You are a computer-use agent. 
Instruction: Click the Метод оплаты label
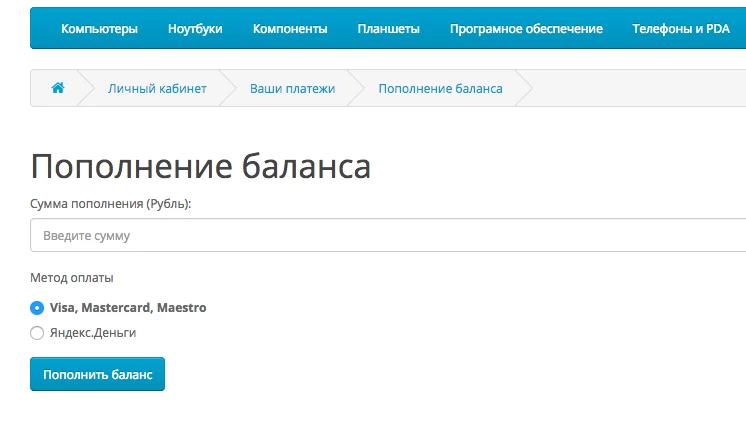tap(72, 277)
